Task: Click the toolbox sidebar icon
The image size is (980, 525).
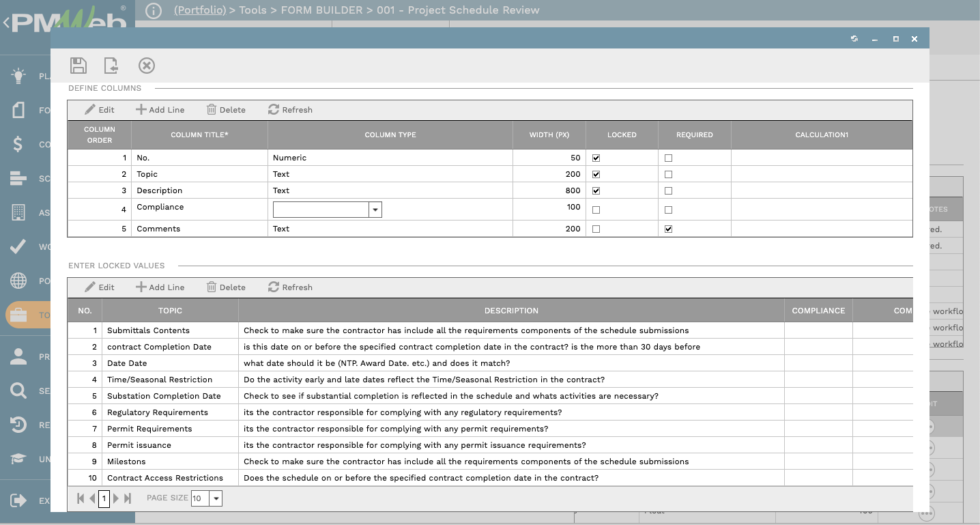Action: point(18,315)
